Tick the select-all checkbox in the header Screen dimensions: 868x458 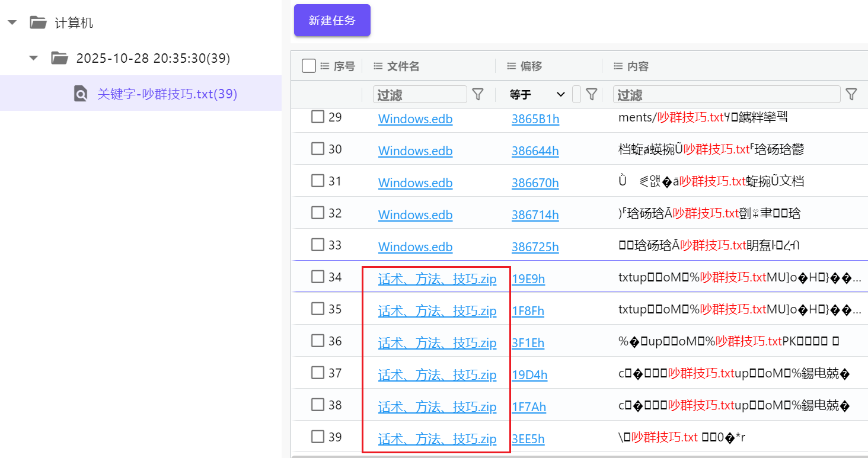309,66
